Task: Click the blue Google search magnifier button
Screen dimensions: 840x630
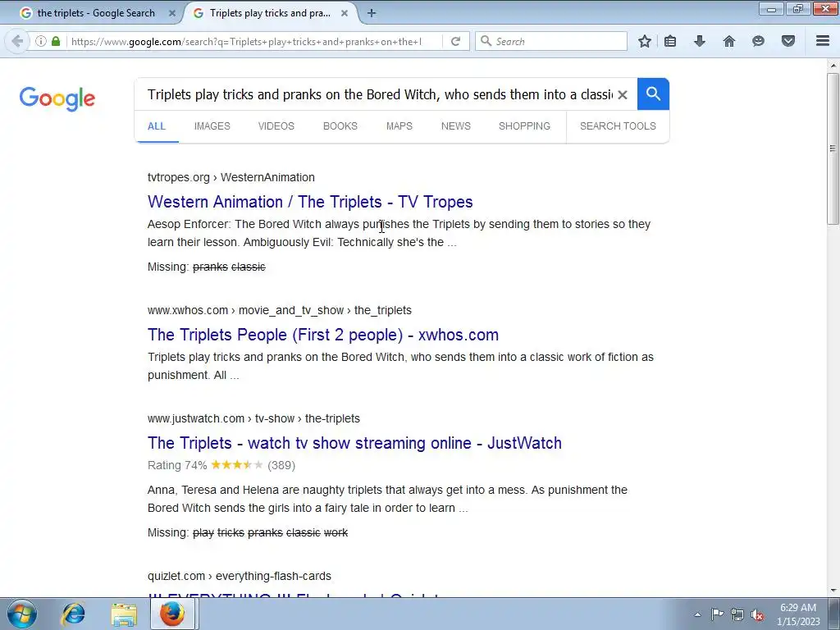Action: (653, 94)
